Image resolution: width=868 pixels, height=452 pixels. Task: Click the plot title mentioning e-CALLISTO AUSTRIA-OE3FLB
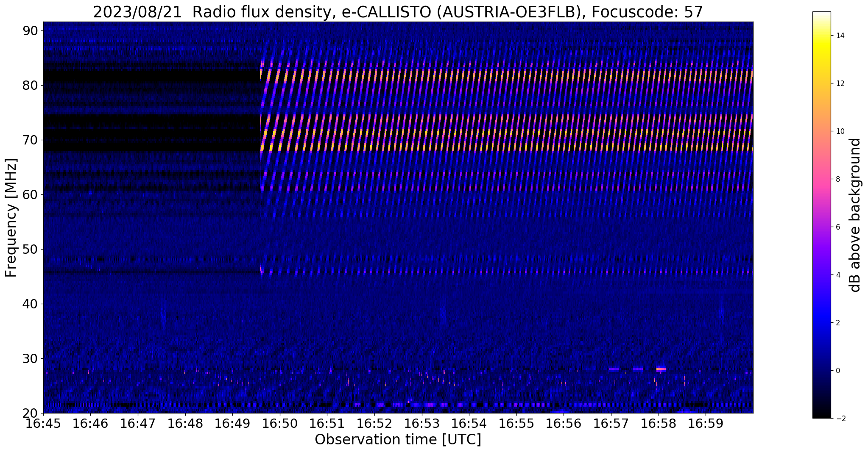tap(398, 12)
